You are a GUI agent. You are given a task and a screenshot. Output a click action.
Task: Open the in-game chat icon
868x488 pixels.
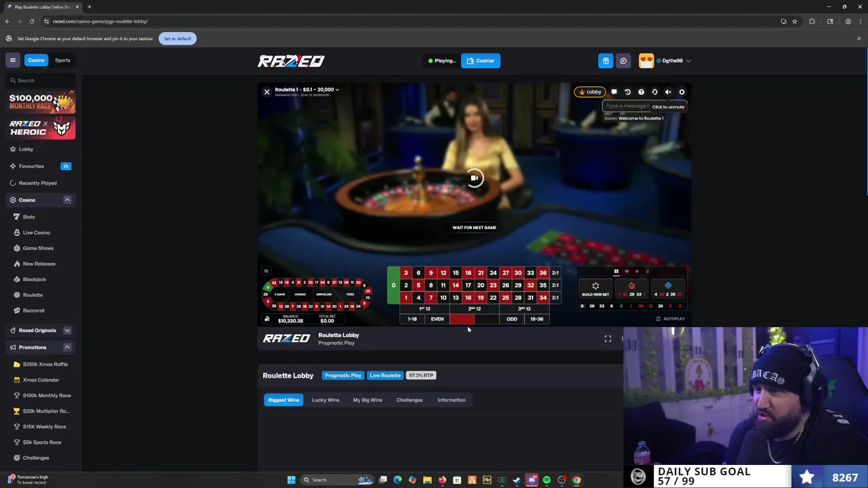(x=614, y=92)
